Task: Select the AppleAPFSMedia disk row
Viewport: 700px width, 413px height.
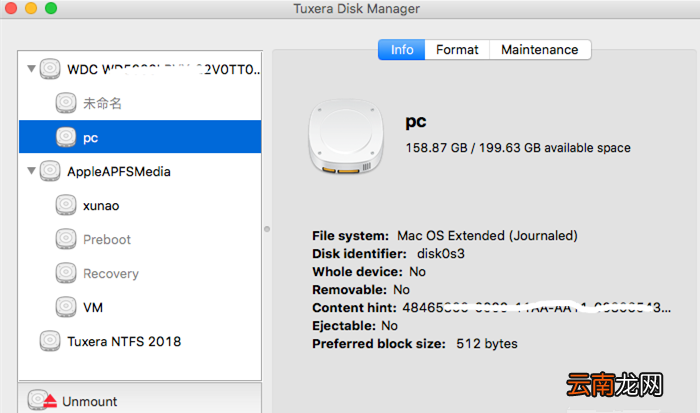Action: tap(140, 171)
